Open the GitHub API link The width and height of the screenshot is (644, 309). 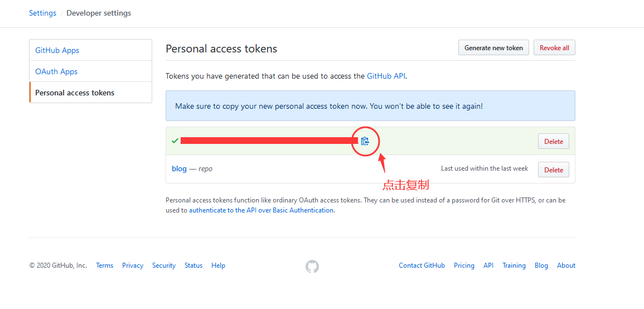tap(386, 76)
